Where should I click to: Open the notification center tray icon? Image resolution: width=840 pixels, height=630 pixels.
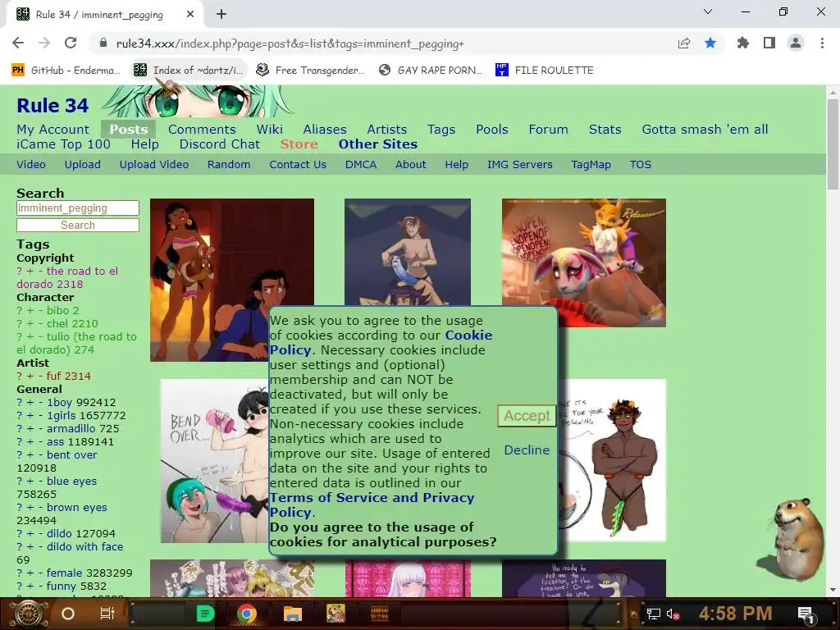point(806,614)
